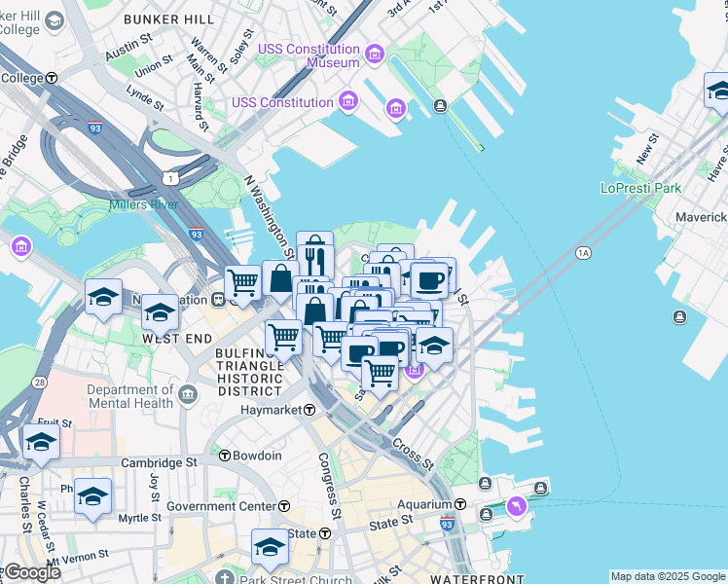
Task: Click the Bowdoin T station icon
Action: pyautogui.click(x=225, y=456)
